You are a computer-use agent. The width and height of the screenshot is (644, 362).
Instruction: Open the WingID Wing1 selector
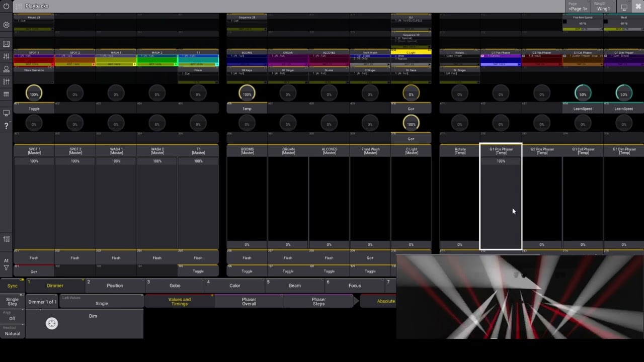[x=603, y=7]
